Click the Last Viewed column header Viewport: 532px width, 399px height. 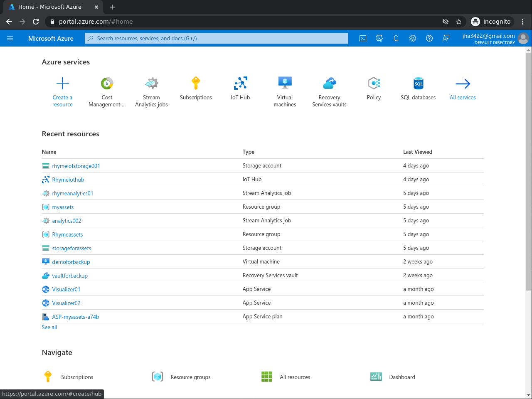click(x=418, y=152)
